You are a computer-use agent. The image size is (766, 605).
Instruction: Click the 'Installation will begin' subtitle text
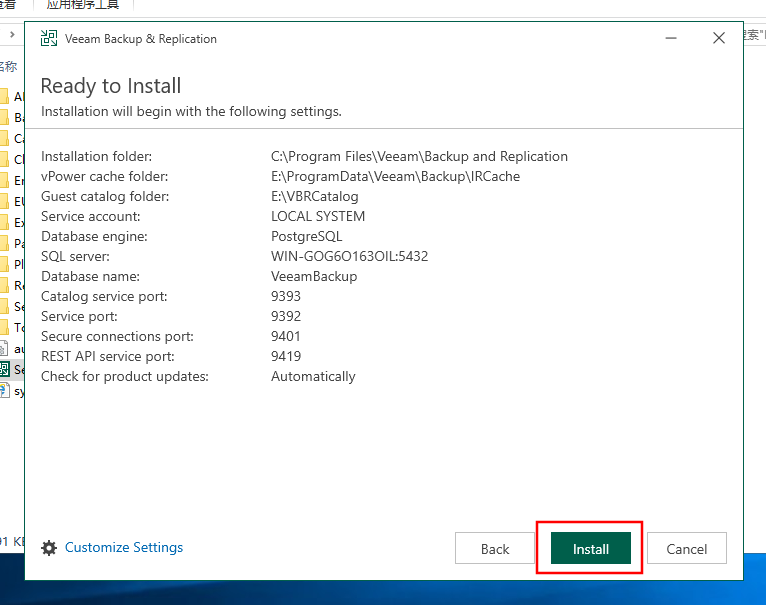pos(191,111)
